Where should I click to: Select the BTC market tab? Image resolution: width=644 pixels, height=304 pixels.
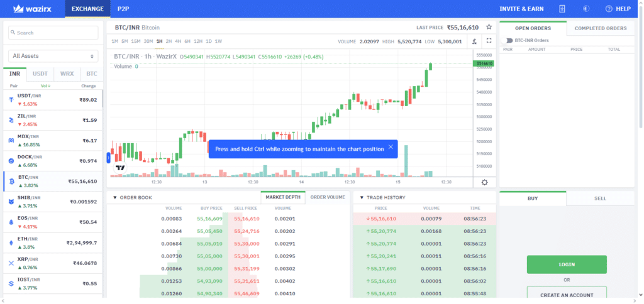(x=92, y=74)
